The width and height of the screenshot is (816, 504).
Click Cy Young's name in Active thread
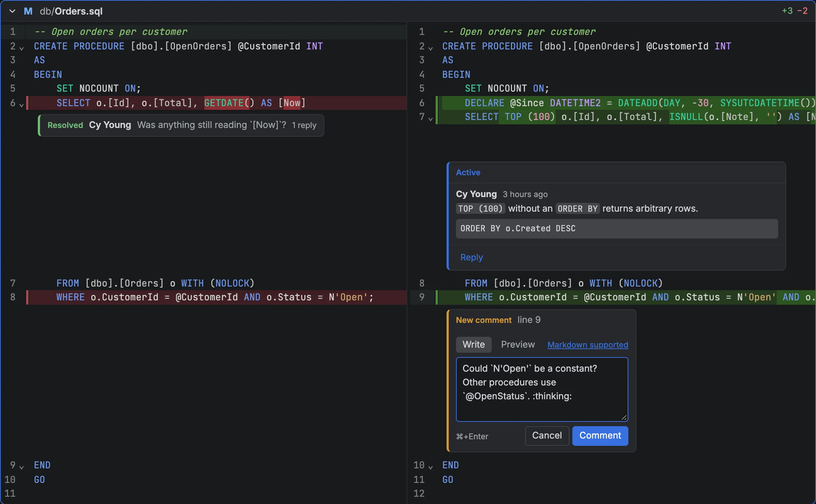coord(476,194)
